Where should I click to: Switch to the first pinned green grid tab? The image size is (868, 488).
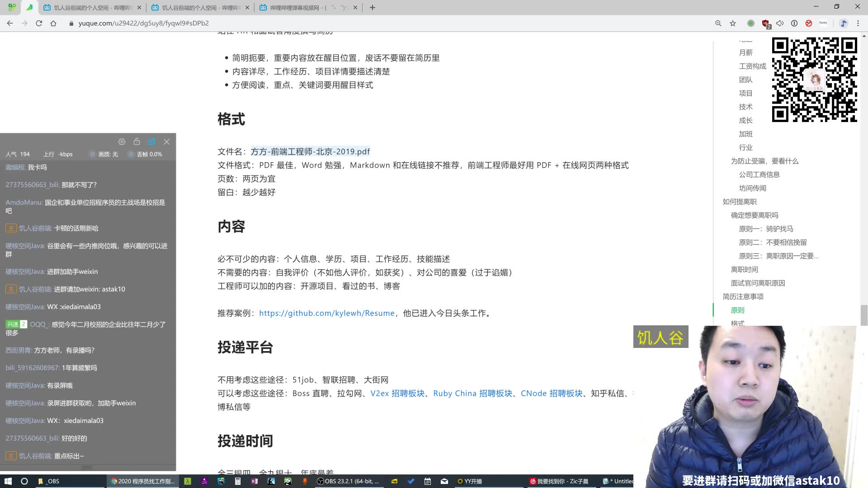coord(12,8)
